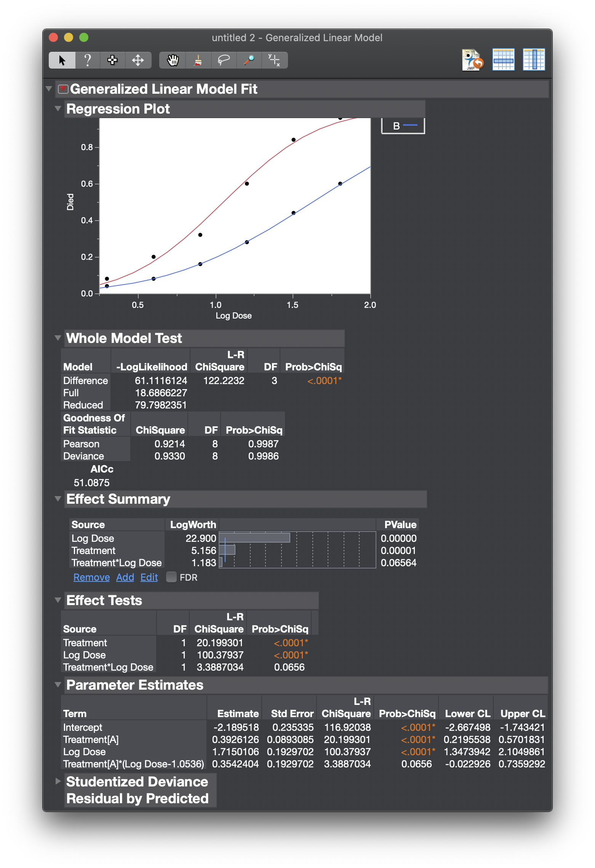The width and height of the screenshot is (595, 868).
Task: Click the Add link in Effect Summary
Action: 125,577
